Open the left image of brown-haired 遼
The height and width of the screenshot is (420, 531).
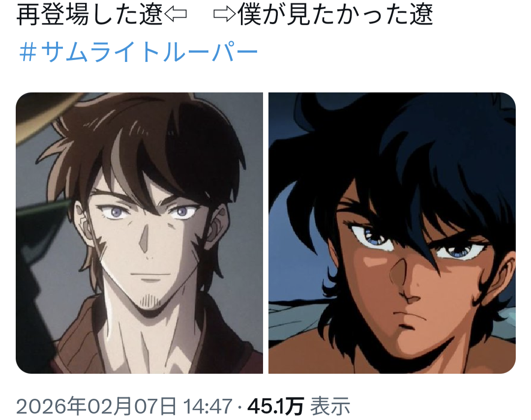(x=139, y=233)
